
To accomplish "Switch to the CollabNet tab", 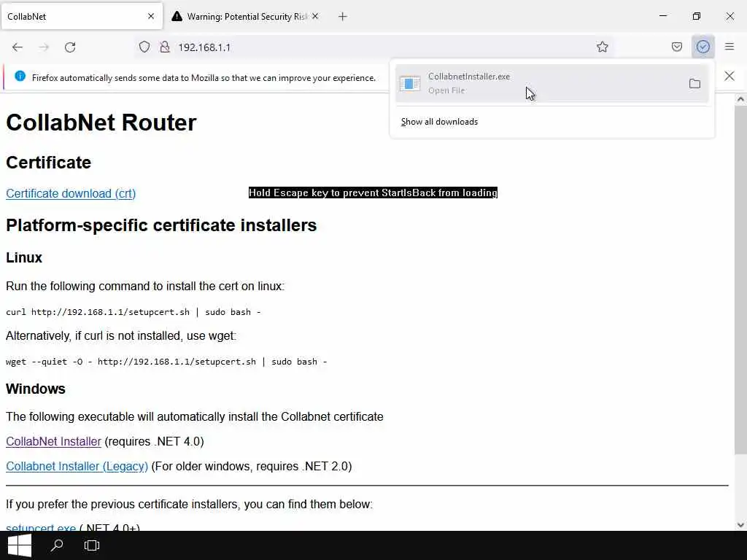I will 82,17.
